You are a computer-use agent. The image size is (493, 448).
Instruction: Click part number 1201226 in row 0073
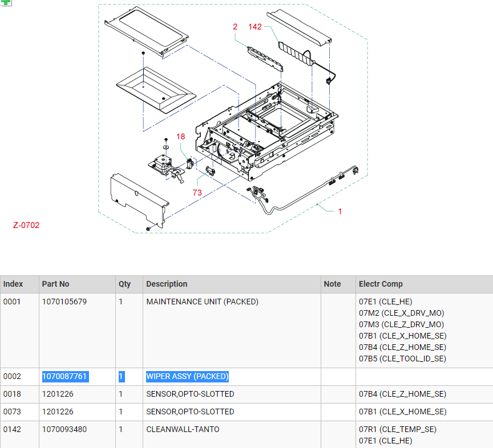(58, 412)
